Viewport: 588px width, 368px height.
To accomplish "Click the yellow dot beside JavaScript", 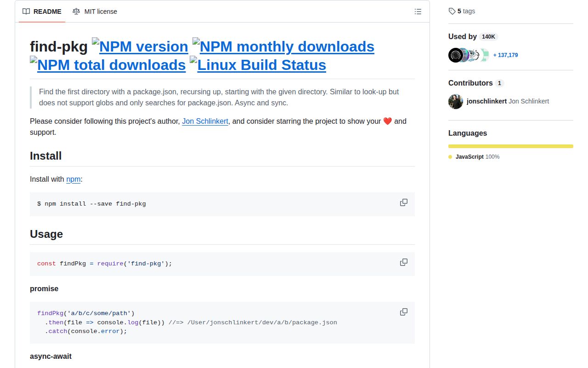I will pyautogui.click(x=450, y=157).
